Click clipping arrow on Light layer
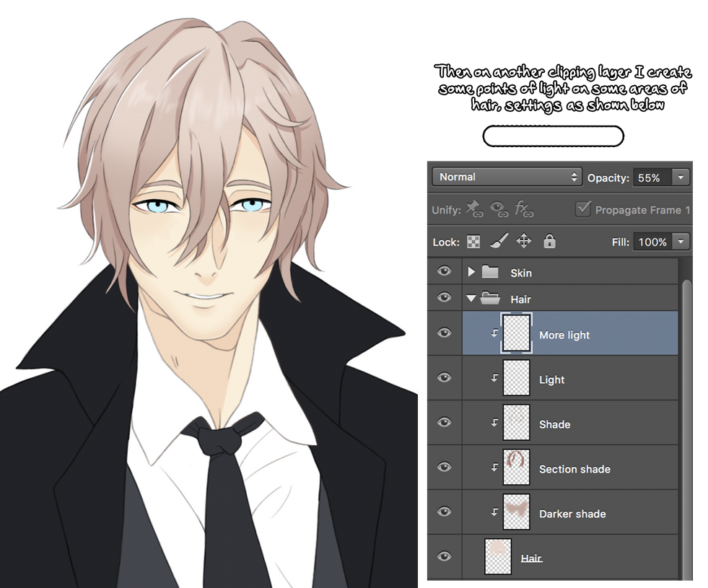Image resolution: width=708 pixels, height=588 pixels. click(495, 378)
